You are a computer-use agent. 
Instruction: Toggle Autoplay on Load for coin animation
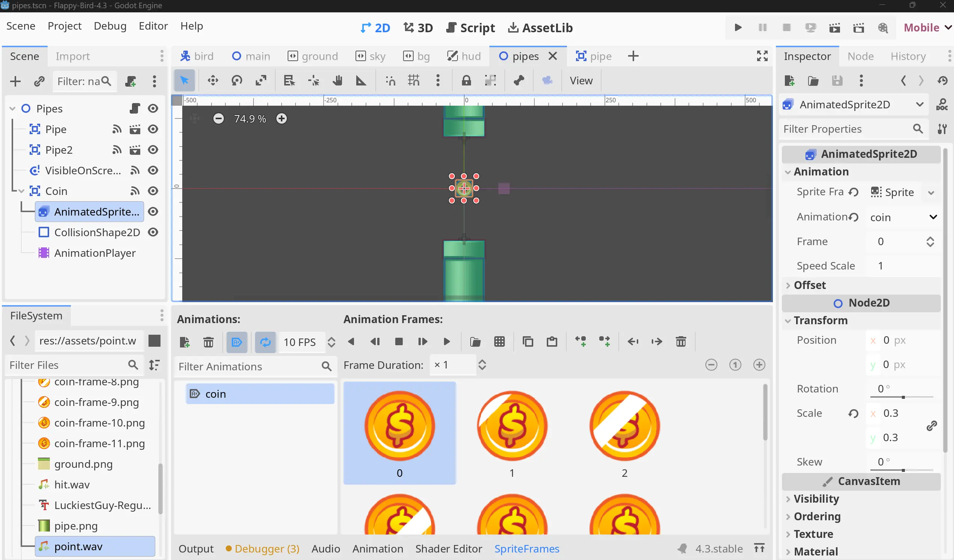[x=237, y=342]
